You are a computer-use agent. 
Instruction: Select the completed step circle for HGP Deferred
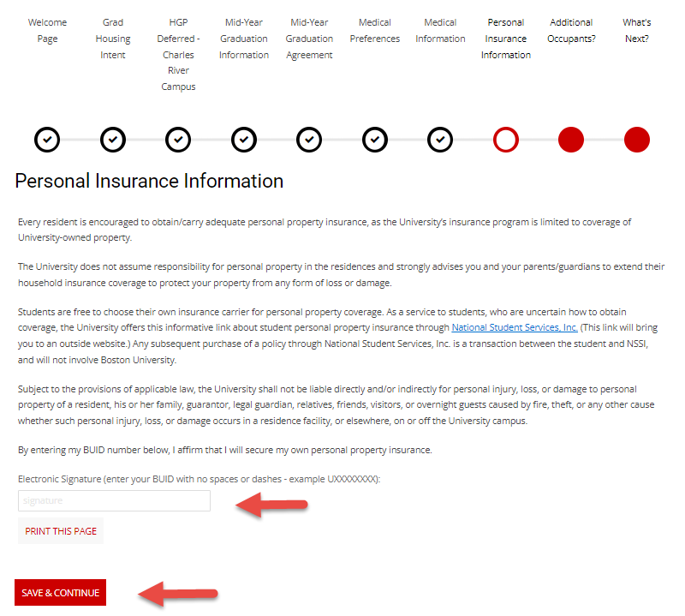tap(178, 139)
